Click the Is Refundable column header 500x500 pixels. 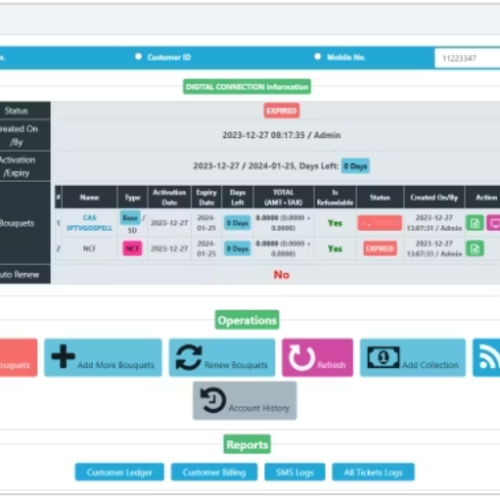pyautogui.click(x=335, y=197)
